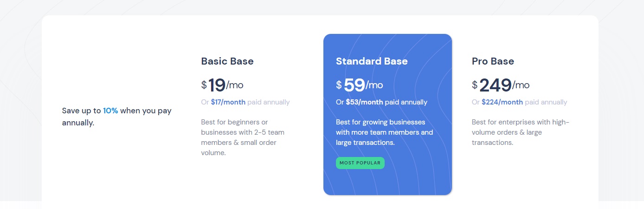Click the $224/month annual price text
Screen dimensions: 644x209
point(502,102)
